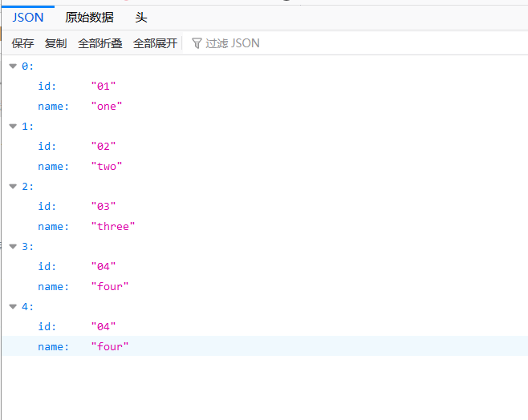Click the name key under item 3
Image resolution: width=528 pixels, height=420 pixels.
[x=53, y=286]
